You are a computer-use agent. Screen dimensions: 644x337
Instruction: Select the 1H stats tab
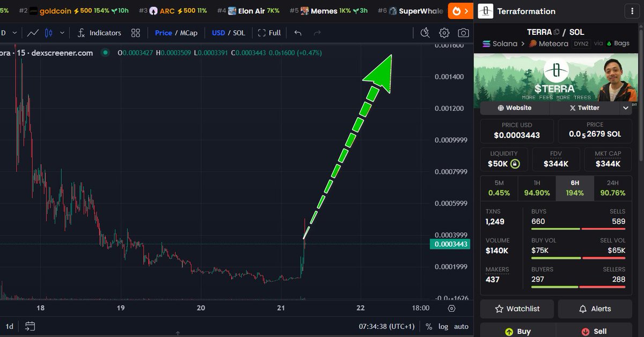pos(537,188)
